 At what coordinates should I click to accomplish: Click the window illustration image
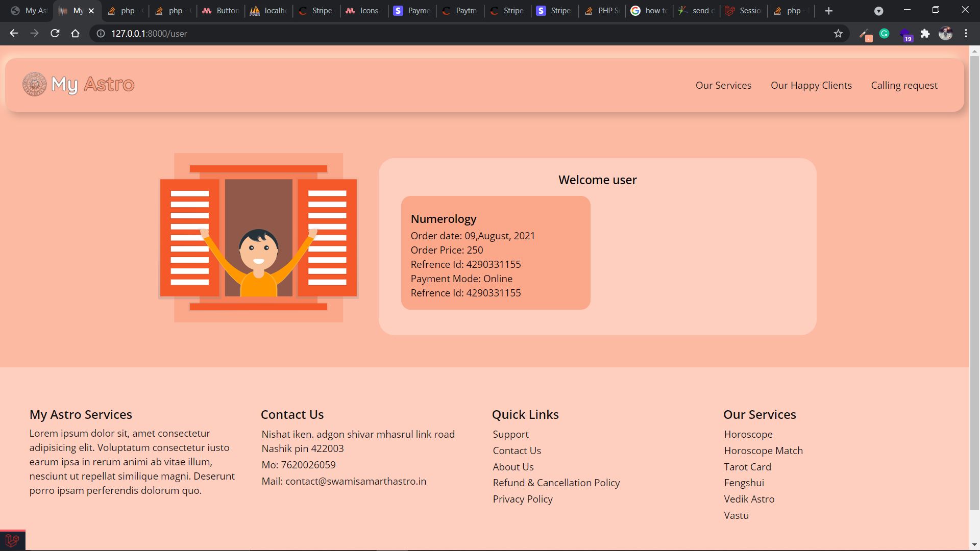[258, 238]
